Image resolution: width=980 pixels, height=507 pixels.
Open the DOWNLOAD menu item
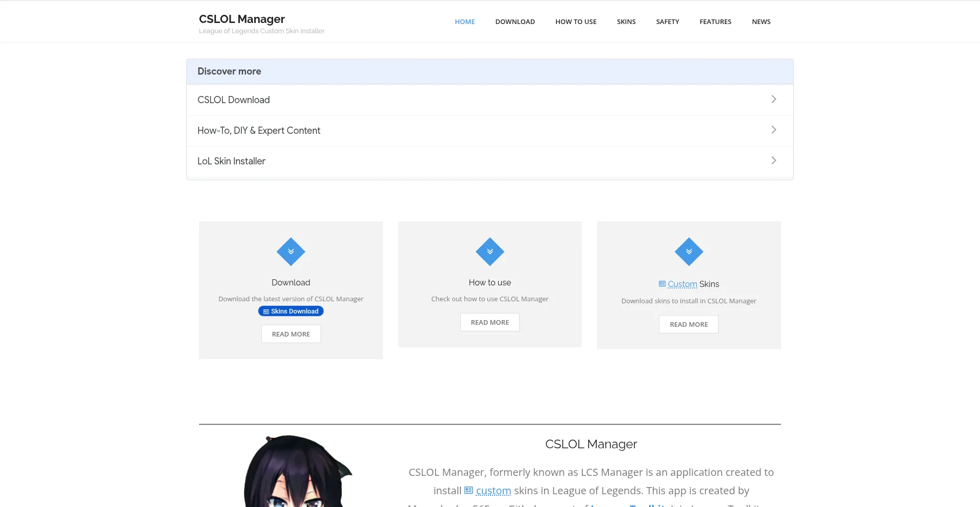[x=515, y=21]
